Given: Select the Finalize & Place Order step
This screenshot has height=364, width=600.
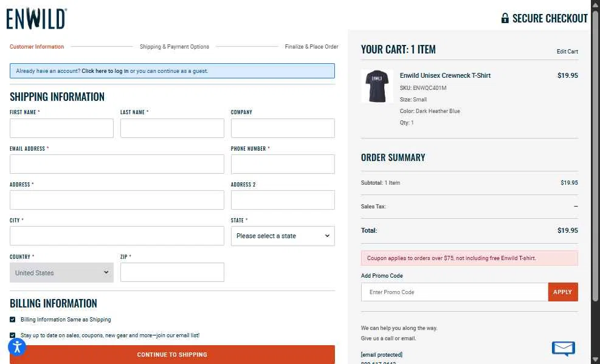Looking at the screenshot, I should click(311, 47).
